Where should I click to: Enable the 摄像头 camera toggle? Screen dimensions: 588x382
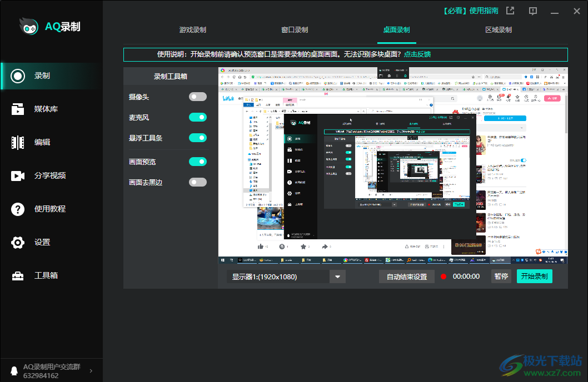coord(198,96)
